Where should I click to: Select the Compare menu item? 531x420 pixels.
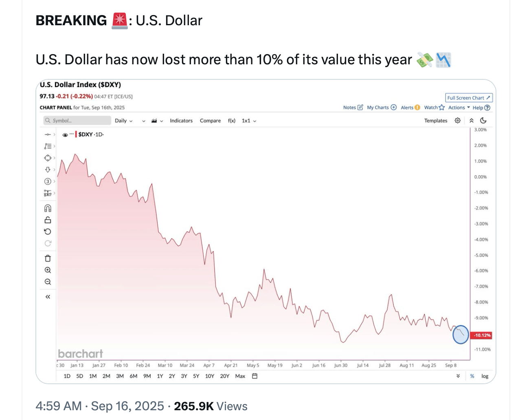[210, 120]
